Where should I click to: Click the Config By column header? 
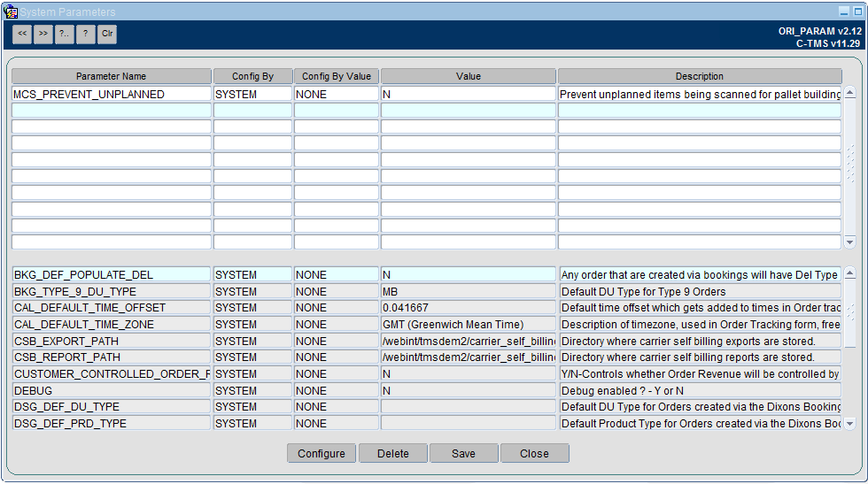tap(252, 76)
